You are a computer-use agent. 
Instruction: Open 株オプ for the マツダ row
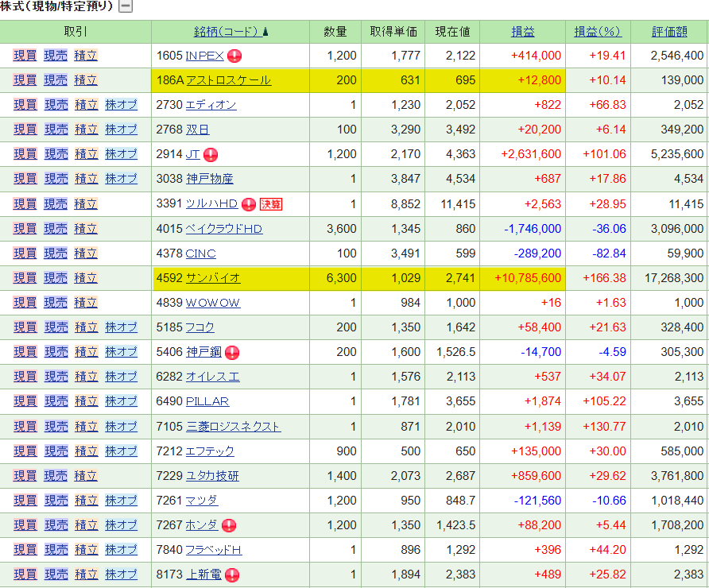(121, 501)
